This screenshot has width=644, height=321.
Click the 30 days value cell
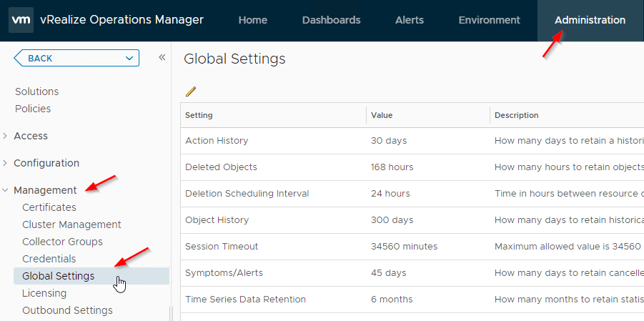click(389, 141)
